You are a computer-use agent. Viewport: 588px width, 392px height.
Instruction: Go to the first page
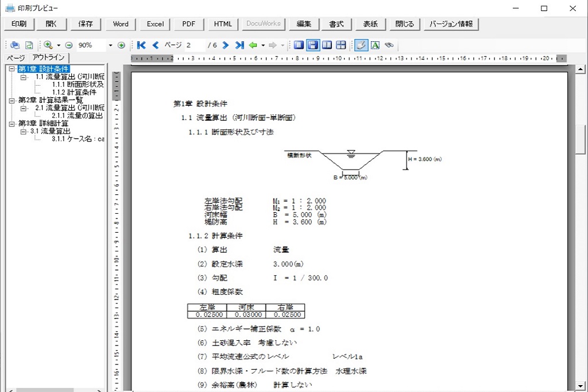[141, 45]
